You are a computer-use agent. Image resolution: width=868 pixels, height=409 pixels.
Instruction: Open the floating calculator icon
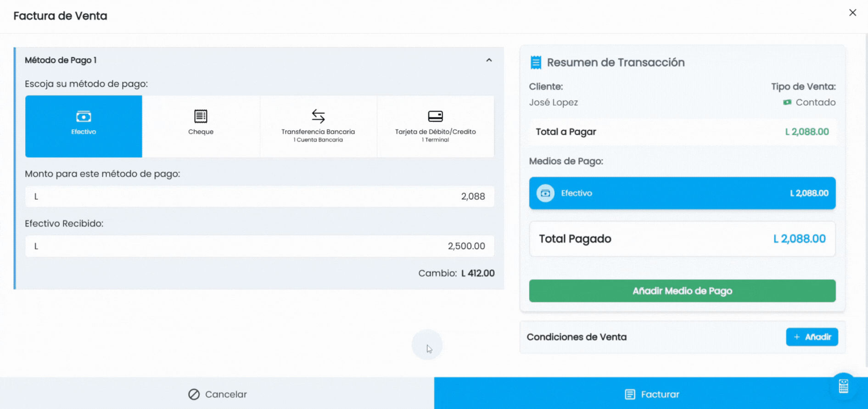coord(844,386)
